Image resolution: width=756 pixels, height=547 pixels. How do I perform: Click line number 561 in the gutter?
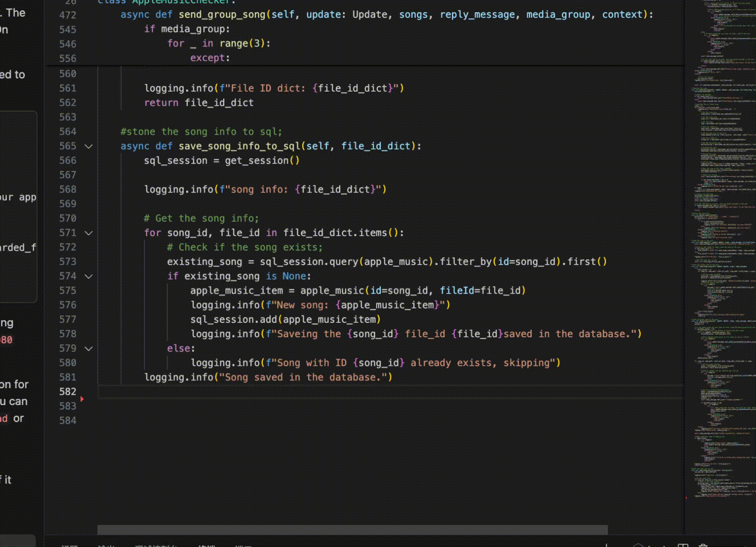coord(67,88)
